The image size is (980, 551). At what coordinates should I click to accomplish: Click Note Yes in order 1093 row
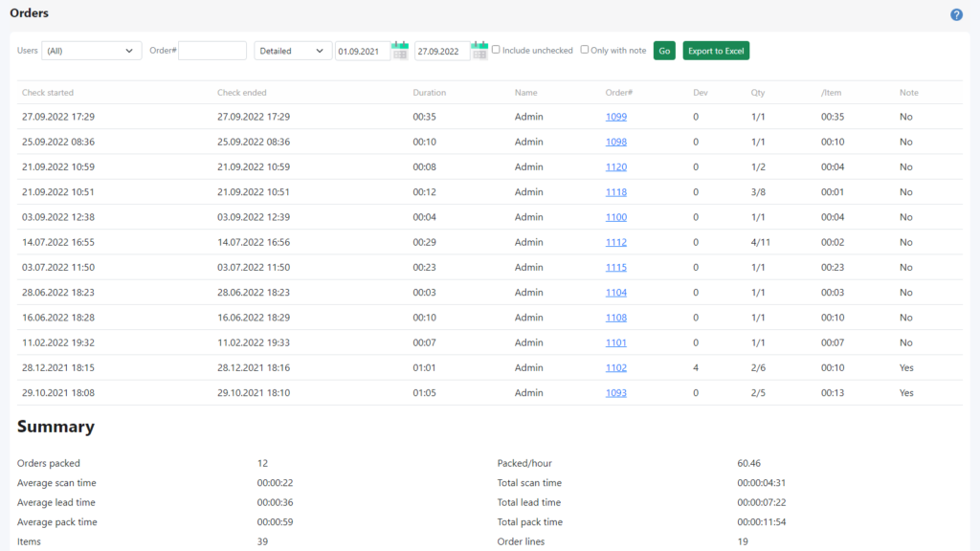click(x=906, y=392)
